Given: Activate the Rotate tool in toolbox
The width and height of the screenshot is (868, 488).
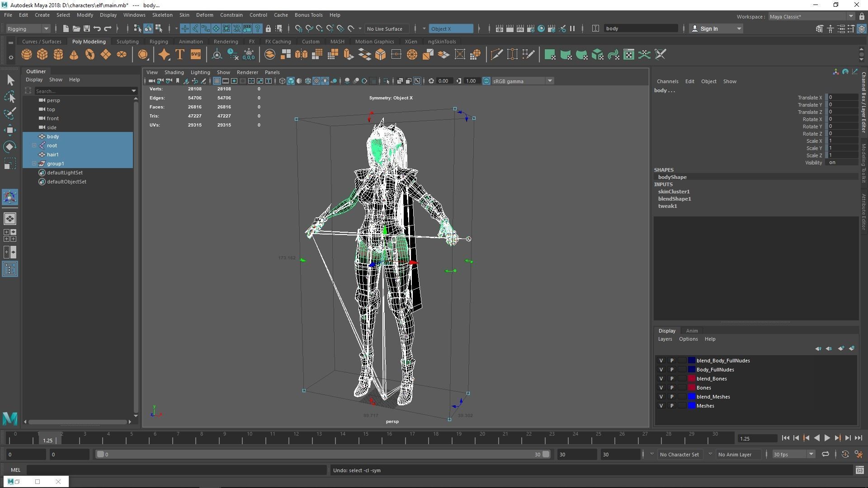Looking at the screenshot, I should tap(10, 147).
